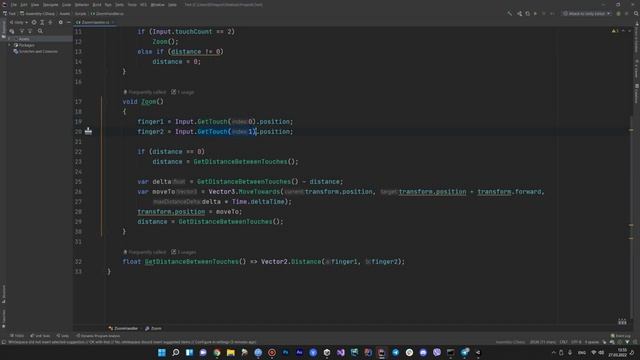The width and height of the screenshot is (640, 360).
Task: Open the Unit Tests tool window
Action: click(x=40, y=336)
